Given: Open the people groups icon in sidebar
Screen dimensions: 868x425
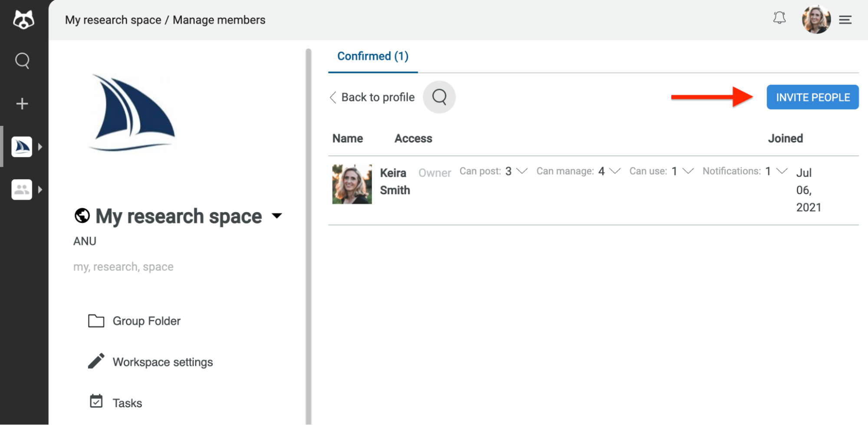Looking at the screenshot, I should [22, 190].
